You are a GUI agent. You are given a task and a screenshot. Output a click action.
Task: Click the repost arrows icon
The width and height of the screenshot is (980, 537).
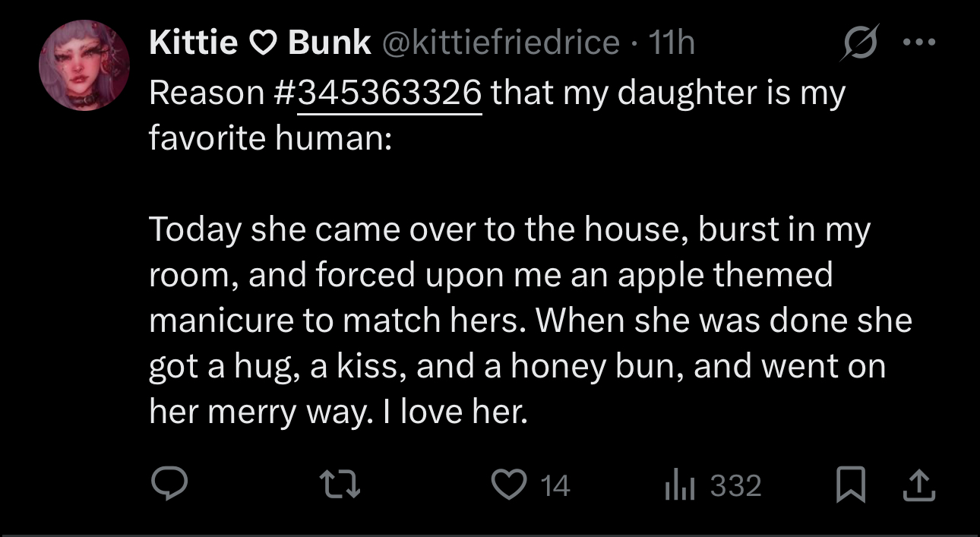click(340, 485)
